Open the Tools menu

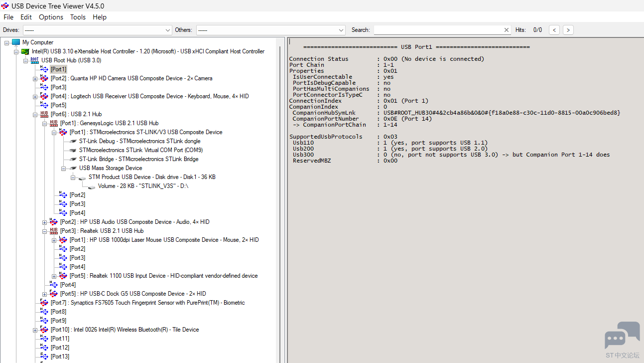coord(78,17)
